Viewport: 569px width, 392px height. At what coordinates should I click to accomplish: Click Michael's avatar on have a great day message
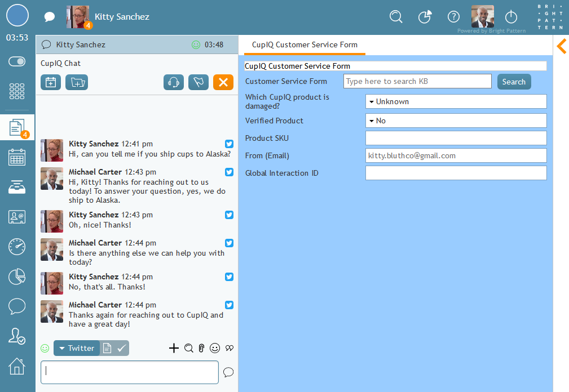pos(52,311)
